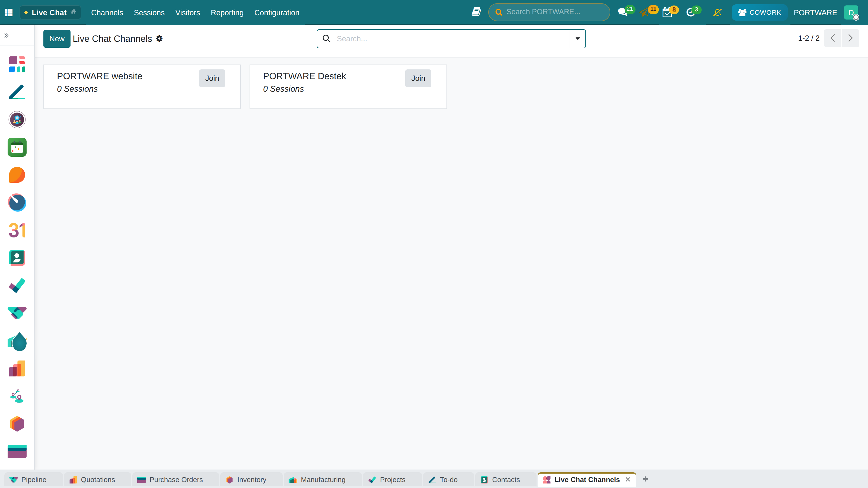The width and height of the screenshot is (868, 488).
Task: Click the New button
Action: click(x=57, y=39)
